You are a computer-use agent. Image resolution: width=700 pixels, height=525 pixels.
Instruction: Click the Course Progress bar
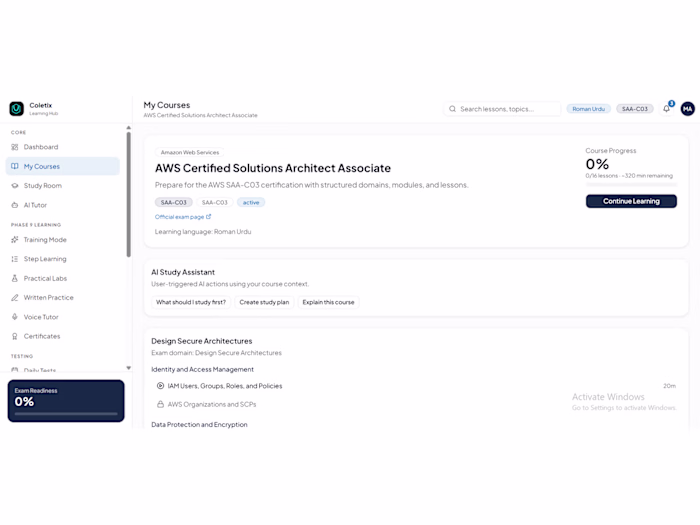pyautogui.click(x=631, y=184)
